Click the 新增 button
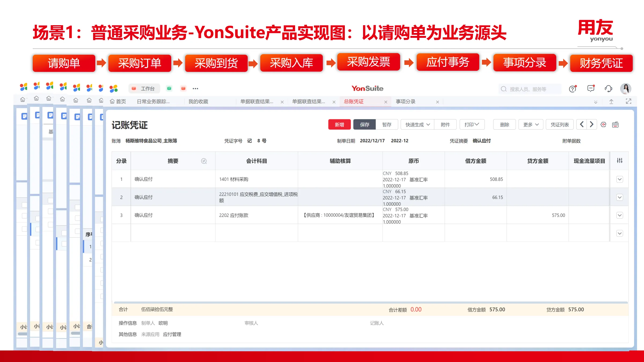The image size is (644, 362). click(339, 125)
